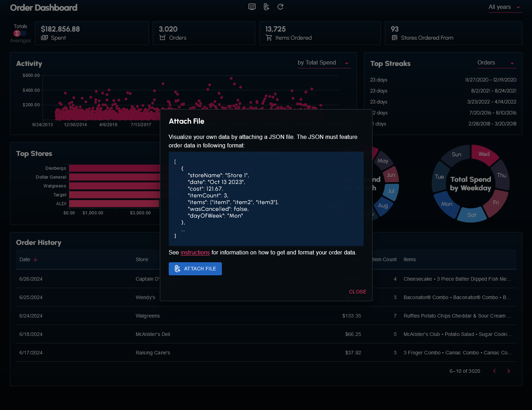Click the Items column header
This screenshot has width=532, height=410.
(409, 259)
